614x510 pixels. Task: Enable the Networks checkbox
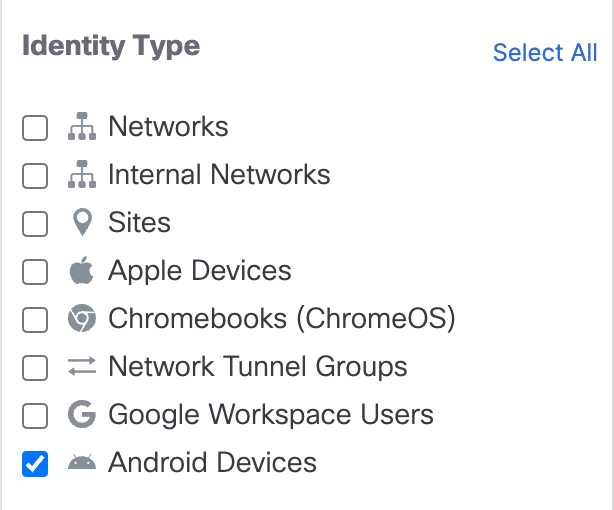(35, 128)
